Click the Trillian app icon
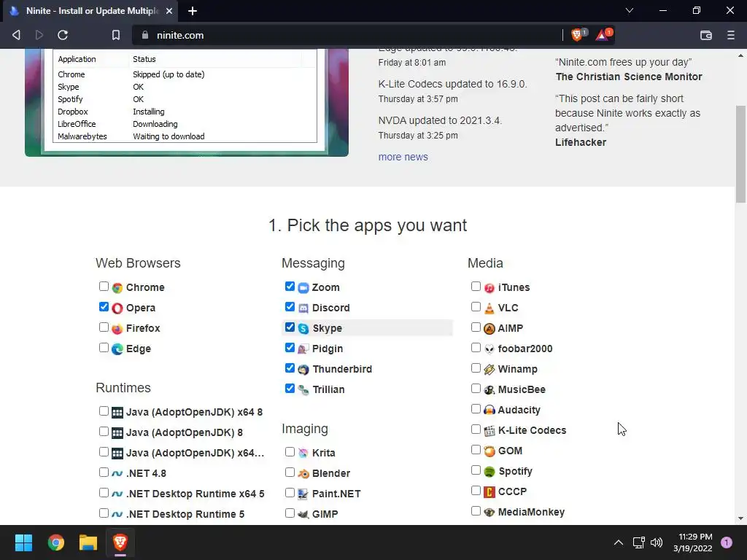 pos(303,390)
